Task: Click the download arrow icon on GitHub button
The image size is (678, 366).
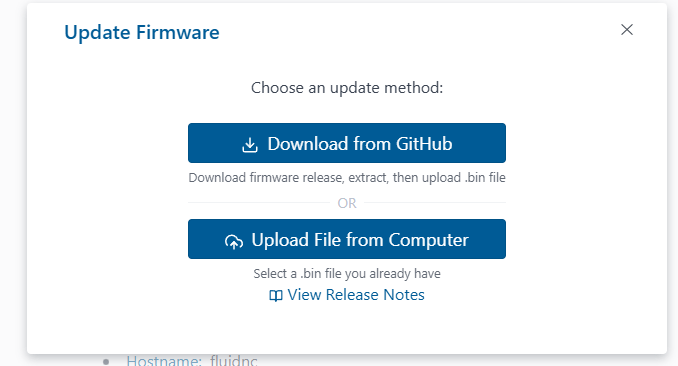Action: (x=249, y=144)
